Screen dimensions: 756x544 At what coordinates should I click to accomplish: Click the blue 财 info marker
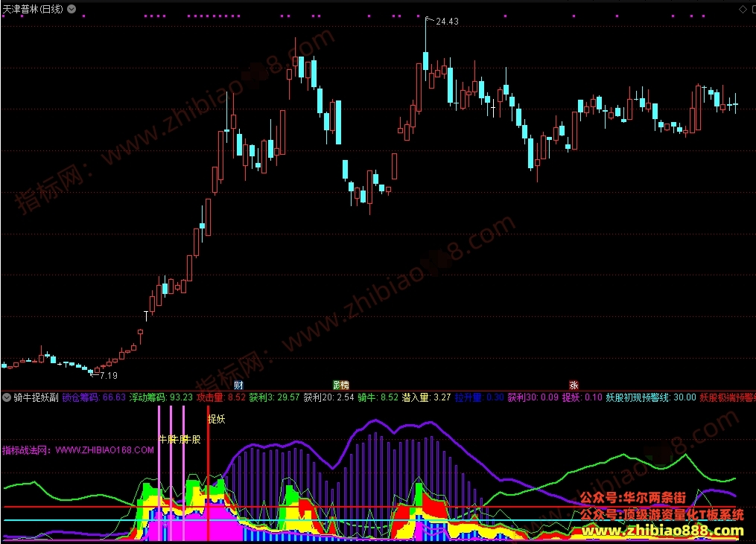click(x=238, y=385)
